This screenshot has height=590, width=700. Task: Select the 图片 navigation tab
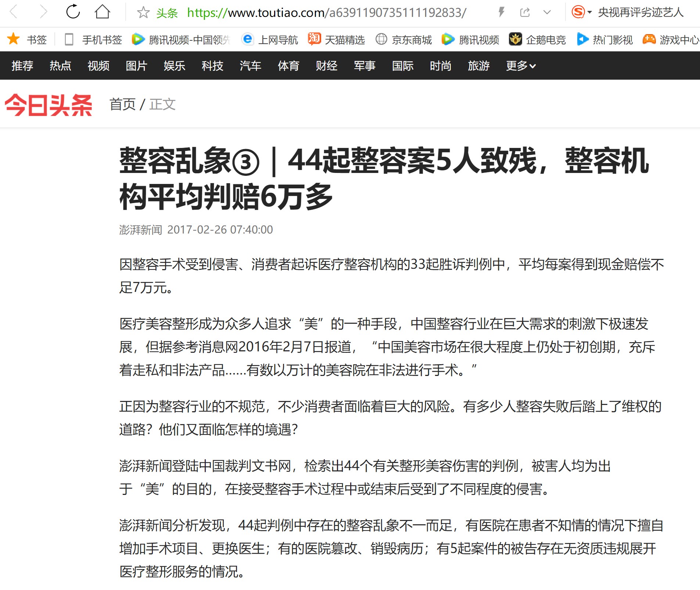click(136, 66)
